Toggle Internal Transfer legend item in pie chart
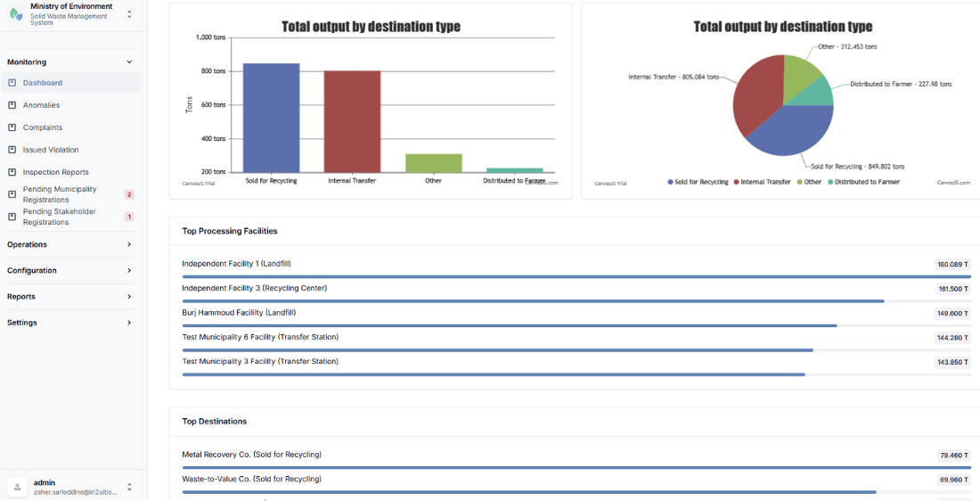The width and height of the screenshot is (980, 501). (762, 182)
